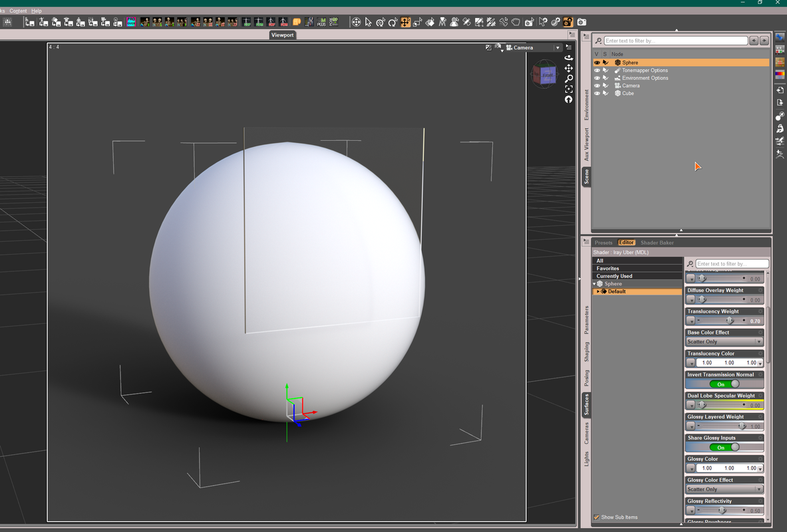Open the Content menu

18,11
